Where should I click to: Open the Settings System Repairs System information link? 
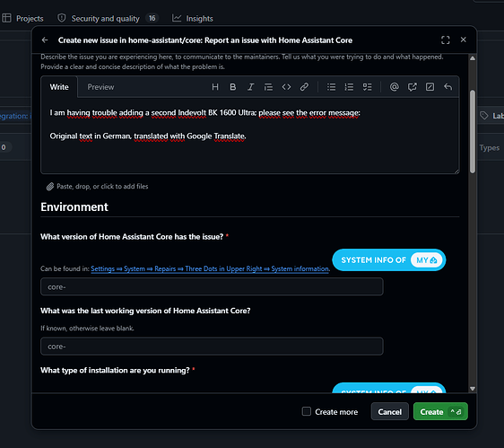pos(210,268)
